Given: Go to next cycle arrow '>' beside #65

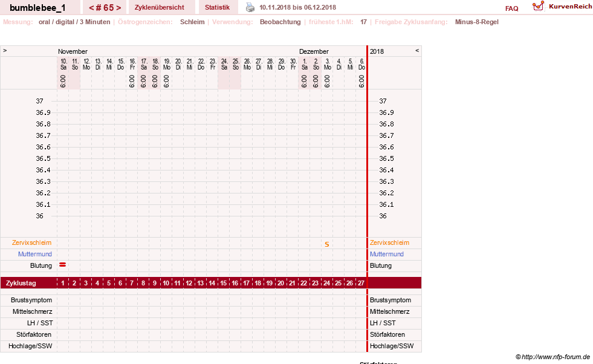Looking at the screenshot, I should [118, 8].
